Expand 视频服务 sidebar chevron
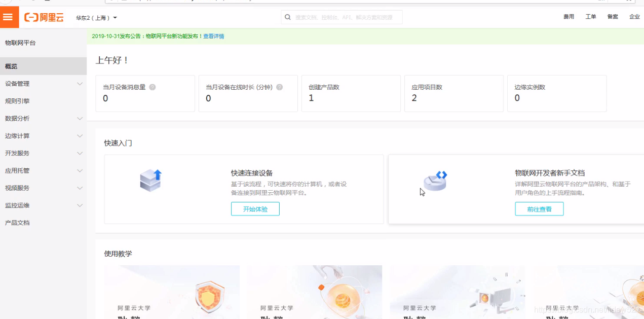 80,188
